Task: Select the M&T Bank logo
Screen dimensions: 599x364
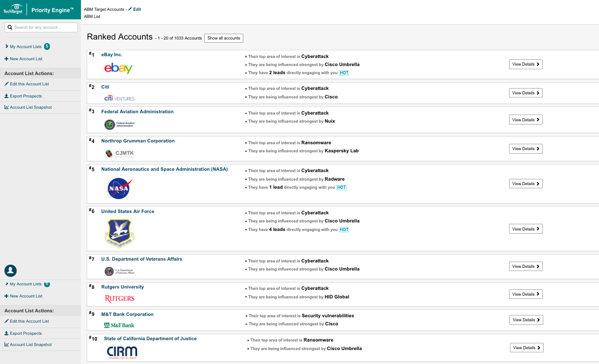Action: click(119, 325)
